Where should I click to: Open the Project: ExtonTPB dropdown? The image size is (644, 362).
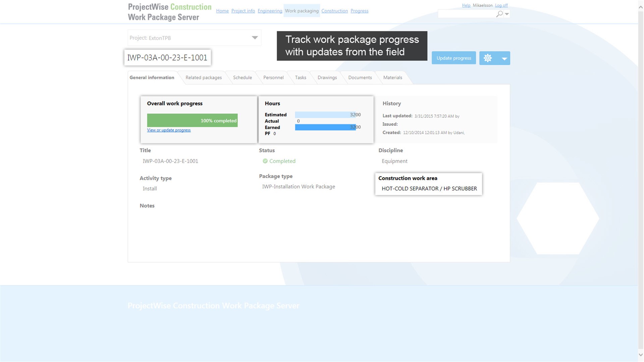coord(194,38)
